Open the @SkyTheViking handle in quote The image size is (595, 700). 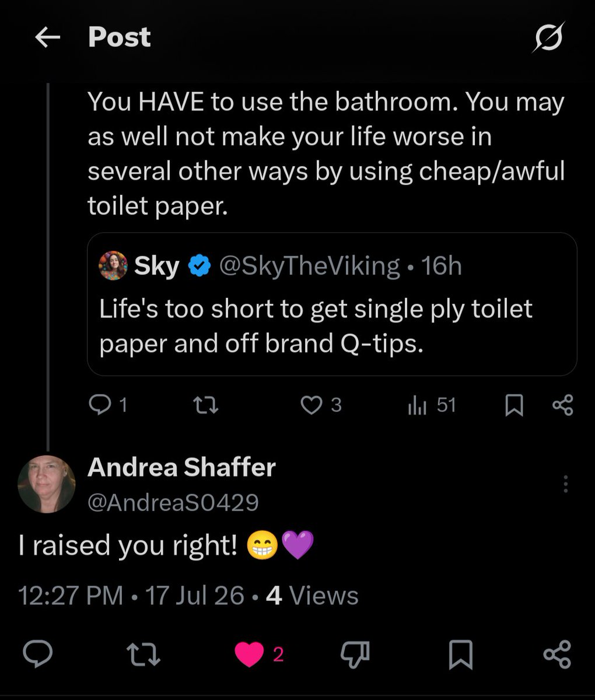[x=309, y=266]
